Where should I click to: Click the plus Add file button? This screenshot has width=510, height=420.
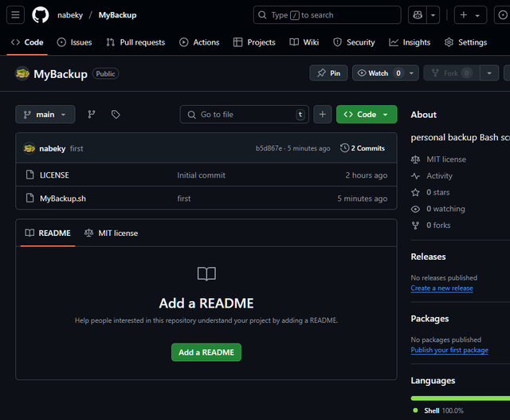[322, 115]
